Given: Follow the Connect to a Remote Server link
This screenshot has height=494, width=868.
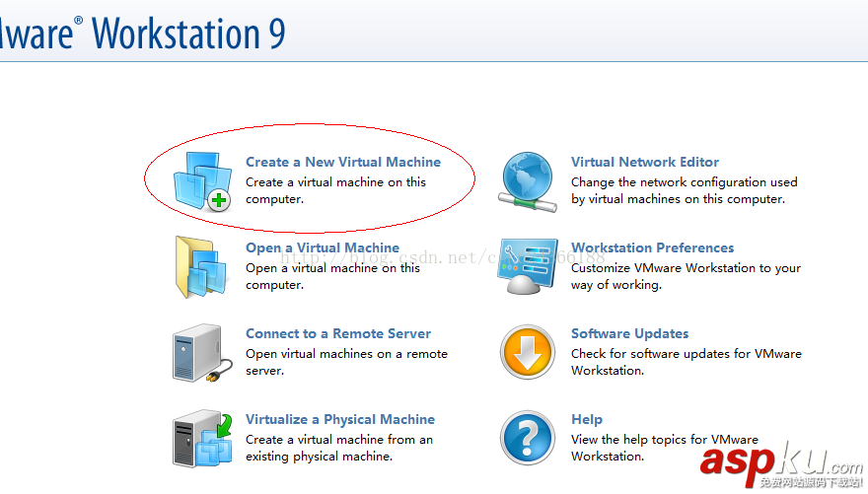Looking at the screenshot, I should (338, 333).
